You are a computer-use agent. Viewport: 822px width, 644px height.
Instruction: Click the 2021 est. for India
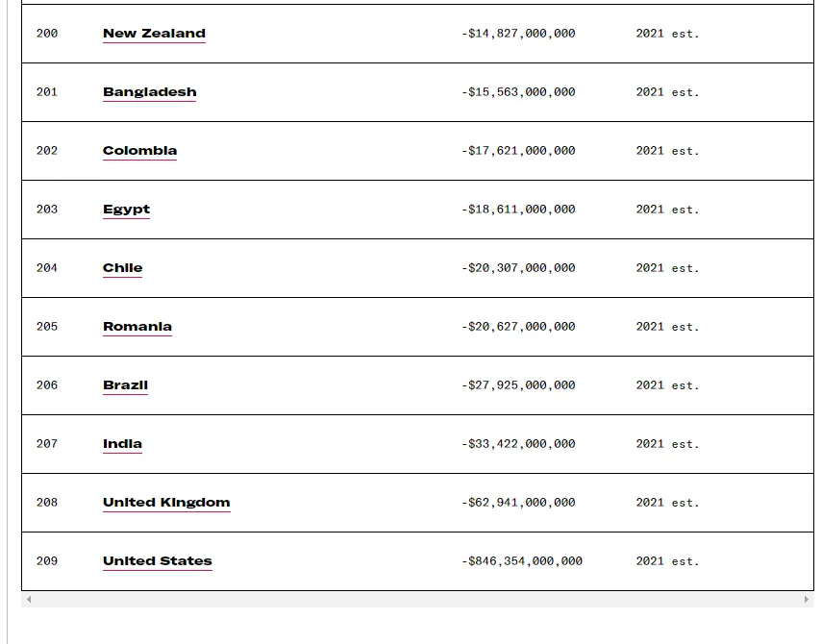(x=667, y=444)
